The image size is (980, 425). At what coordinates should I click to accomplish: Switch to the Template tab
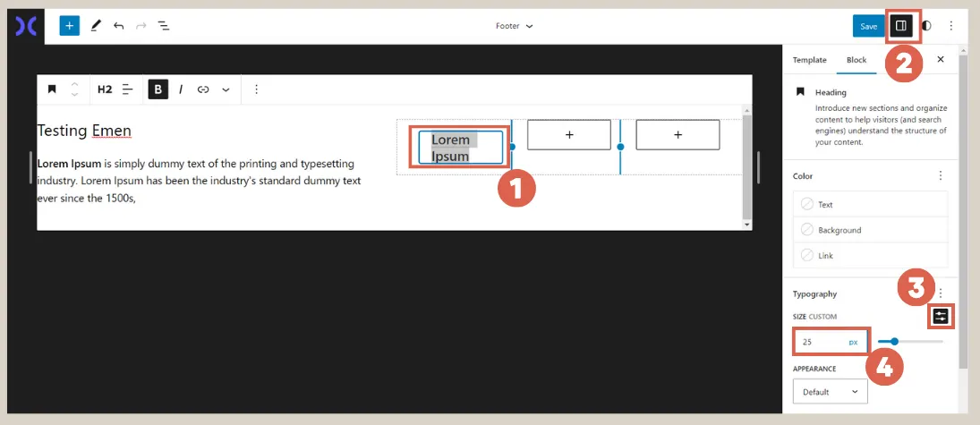[x=809, y=60]
